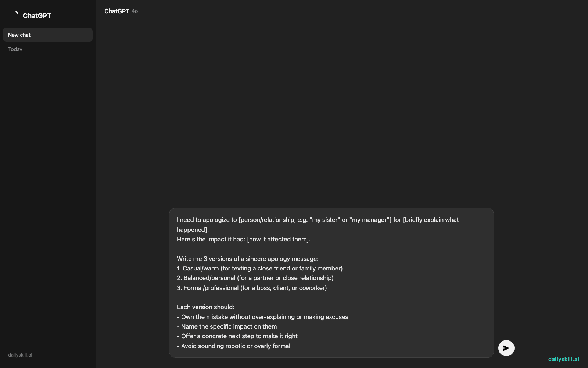Click the 'Each version should:' line
Image resolution: width=588 pixels, height=368 pixels.
coord(205,307)
